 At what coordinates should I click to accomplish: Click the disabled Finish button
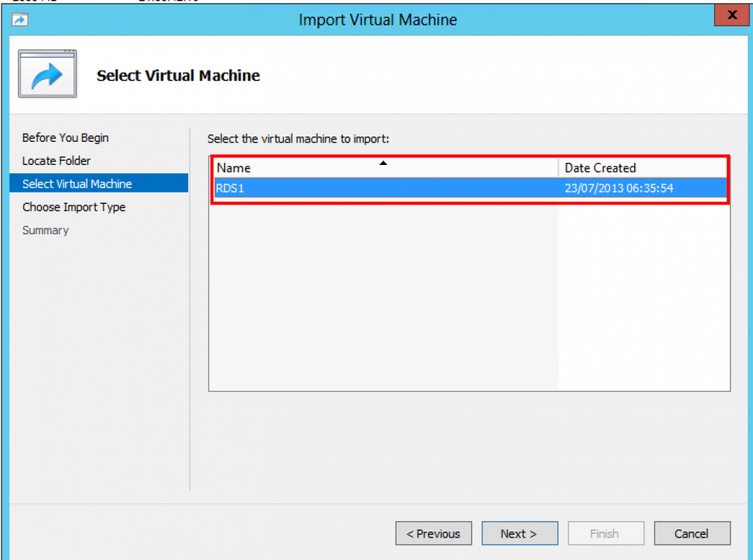click(x=606, y=533)
